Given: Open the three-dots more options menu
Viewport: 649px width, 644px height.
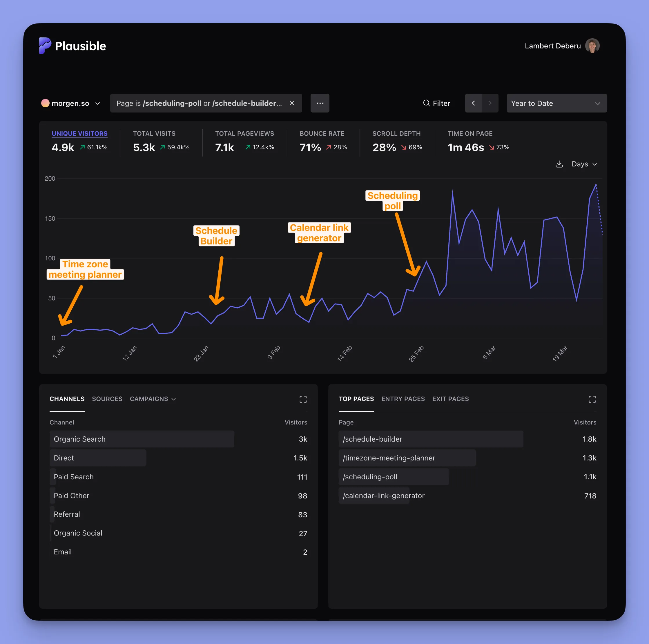Looking at the screenshot, I should 320,103.
